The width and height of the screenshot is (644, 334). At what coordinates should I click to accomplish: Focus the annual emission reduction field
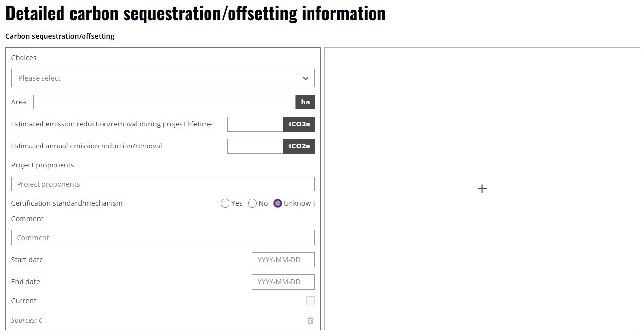click(x=255, y=146)
